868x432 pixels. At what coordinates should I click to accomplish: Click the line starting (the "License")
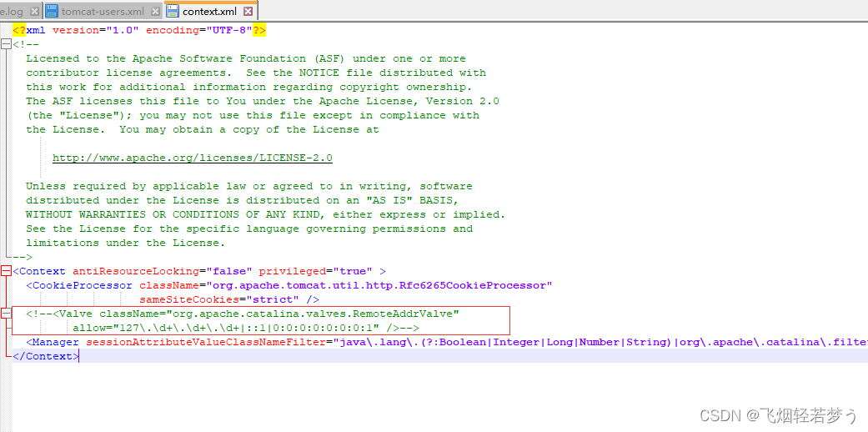[253, 115]
